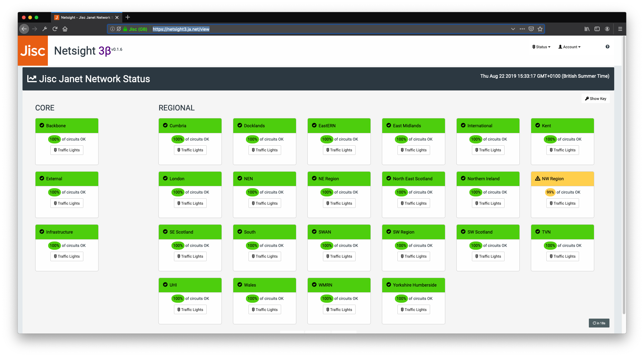The width and height of the screenshot is (644, 357).
Task: Toggle browser sidebar view icon
Action: [597, 29]
